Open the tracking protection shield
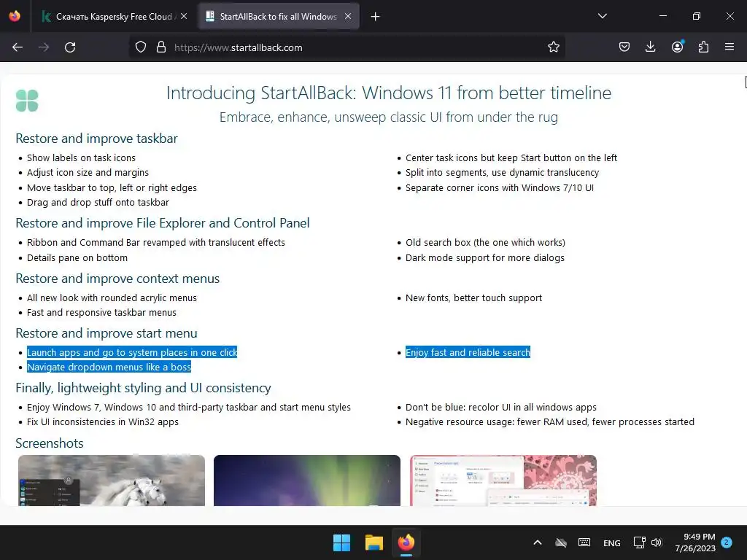This screenshot has height=560, width=747. point(141,47)
